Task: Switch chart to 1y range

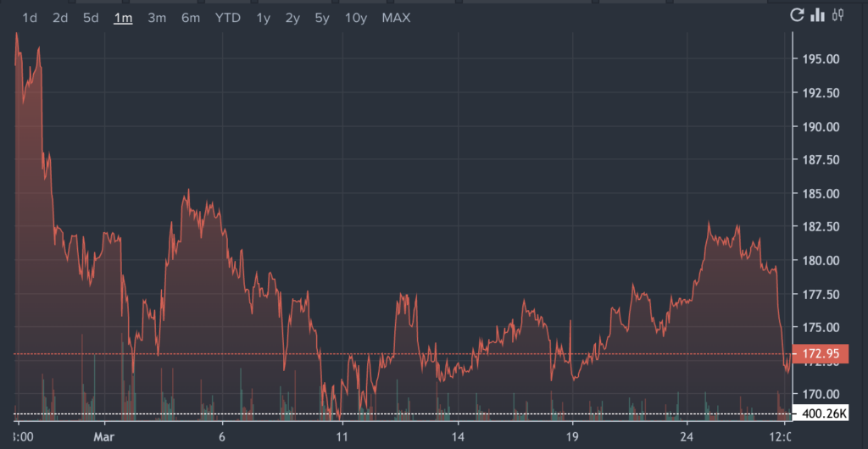Action: (x=264, y=18)
